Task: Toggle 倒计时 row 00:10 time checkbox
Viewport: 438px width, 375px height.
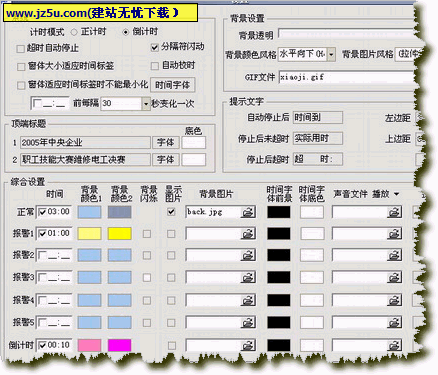Action: point(42,345)
